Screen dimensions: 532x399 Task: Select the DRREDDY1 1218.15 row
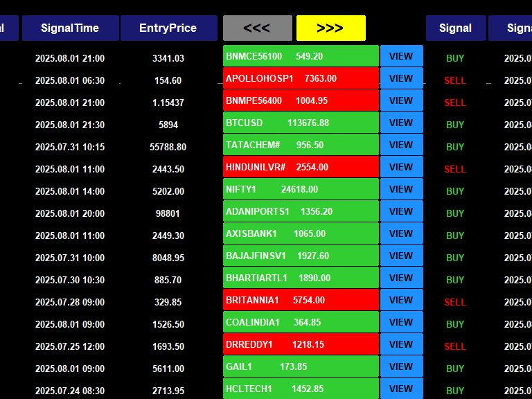pyautogui.click(x=301, y=344)
